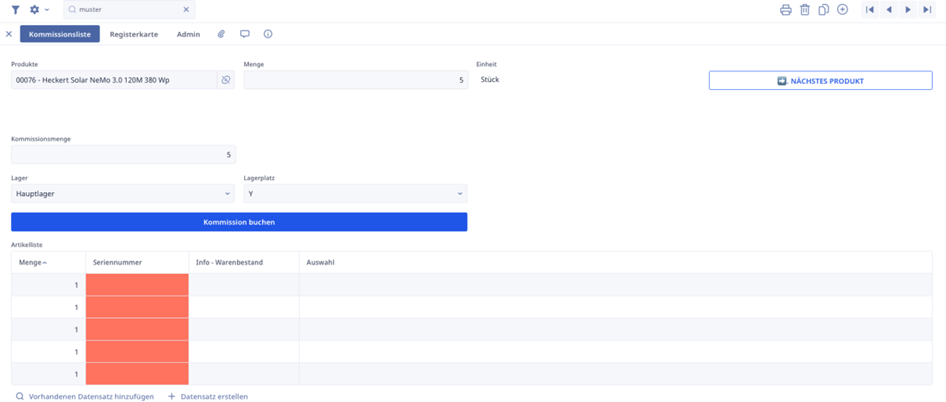Image resolution: width=946 pixels, height=402 pixels.
Task: Unlink the product in Produkte field
Action: point(226,80)
